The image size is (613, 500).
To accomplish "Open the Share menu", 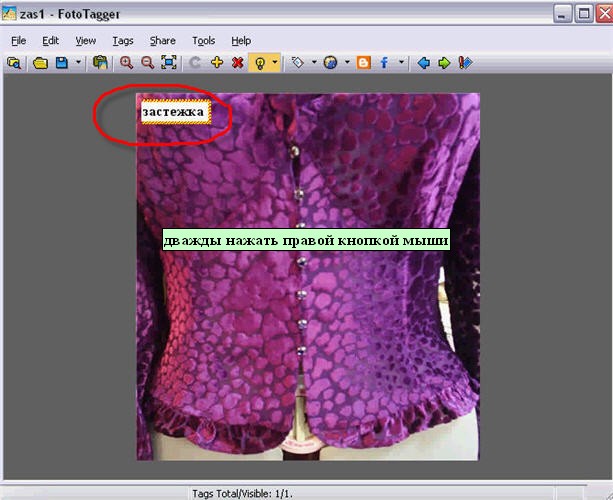I will pos(162,41).
